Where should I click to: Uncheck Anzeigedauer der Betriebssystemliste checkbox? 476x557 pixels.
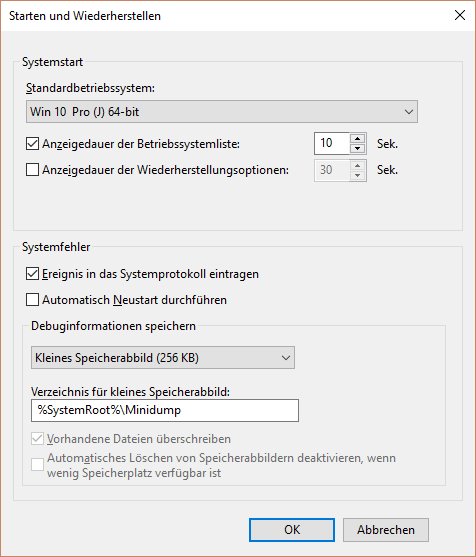[x=32, y=144]
